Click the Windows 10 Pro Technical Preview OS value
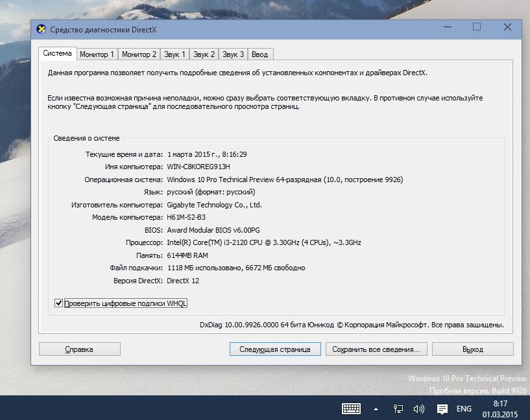 click(x=285, y=180)
